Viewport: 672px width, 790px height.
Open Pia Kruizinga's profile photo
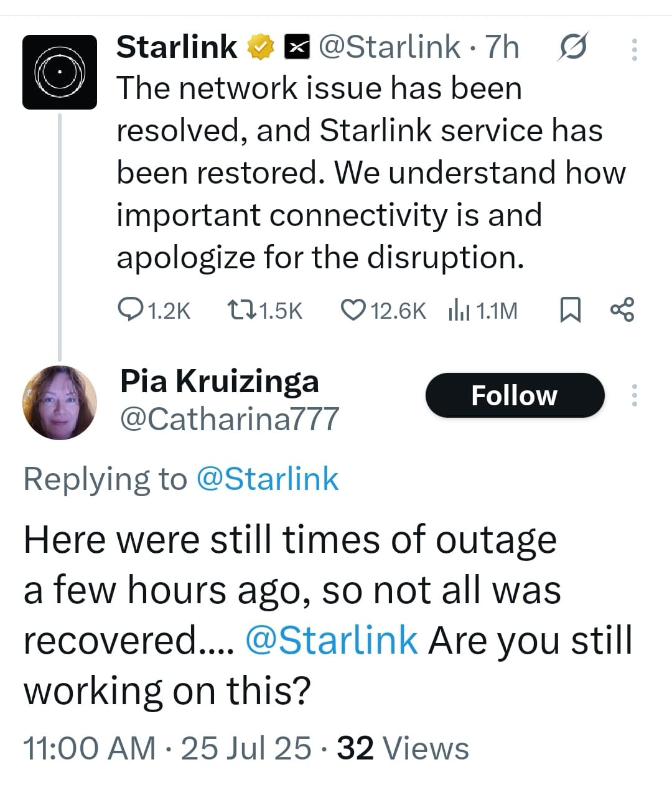[60, 403]
